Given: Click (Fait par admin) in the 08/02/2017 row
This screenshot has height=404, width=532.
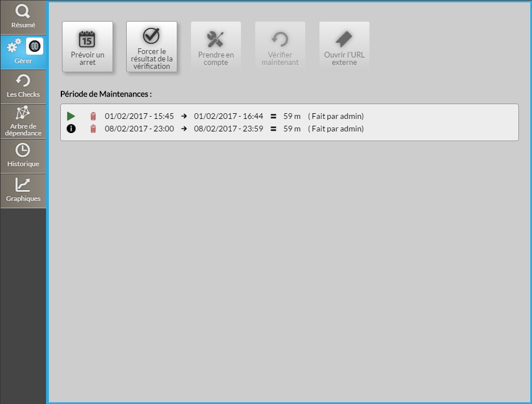Looking at the screenshot, I should click(336, 129).
